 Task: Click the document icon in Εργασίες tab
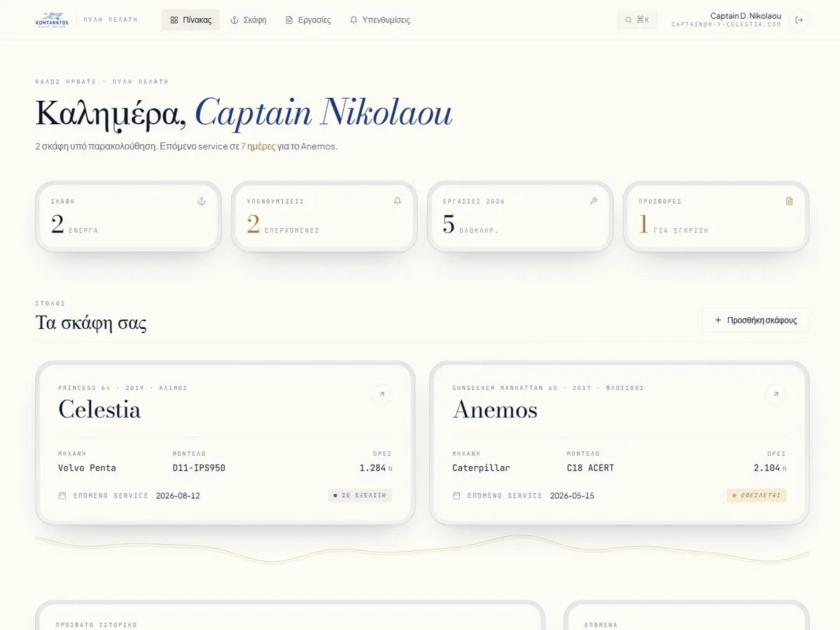(x=289, y=20)
